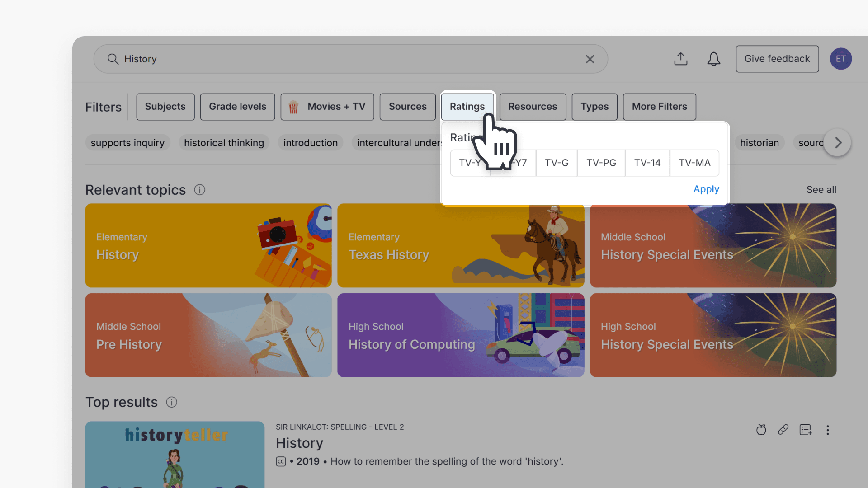Screen dimensions: 868x488
Task: Open the More Filters menu
Action: [659, 107]
